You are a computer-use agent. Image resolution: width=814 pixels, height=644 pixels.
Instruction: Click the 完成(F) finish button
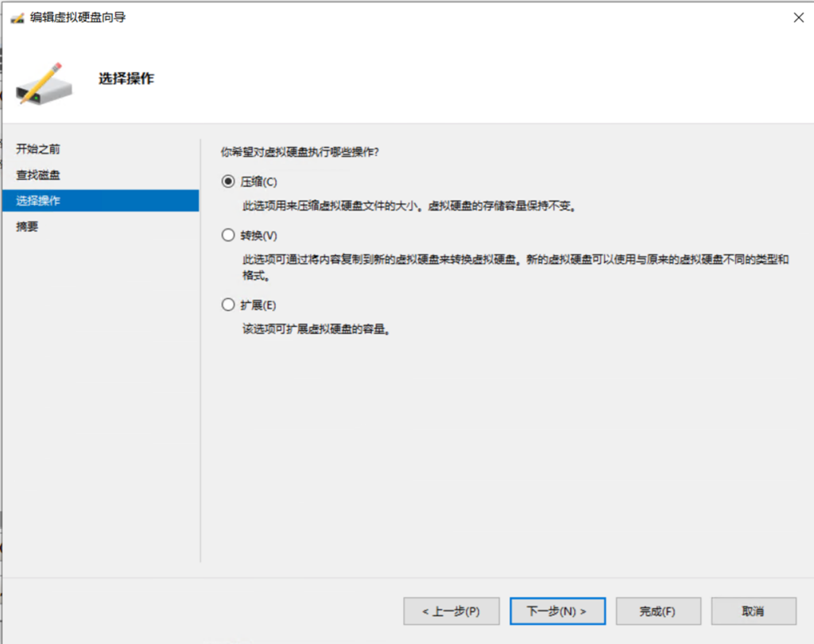tap(658, 611)
